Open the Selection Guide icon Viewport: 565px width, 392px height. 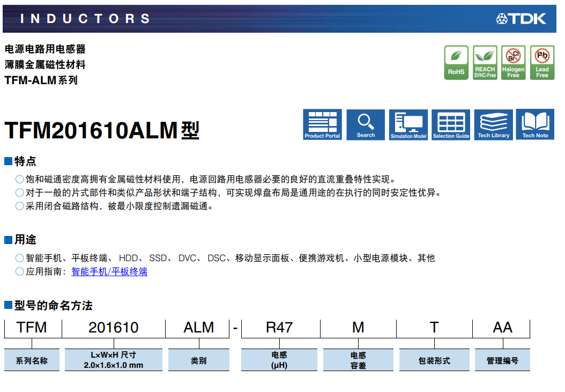[x=451, y=124]
